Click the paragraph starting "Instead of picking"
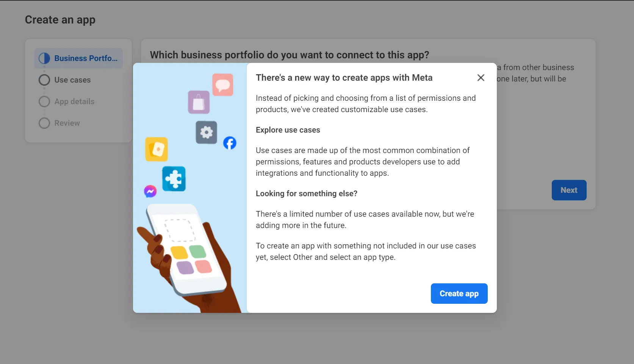This screenshot has width=634, height=364. 366,104
